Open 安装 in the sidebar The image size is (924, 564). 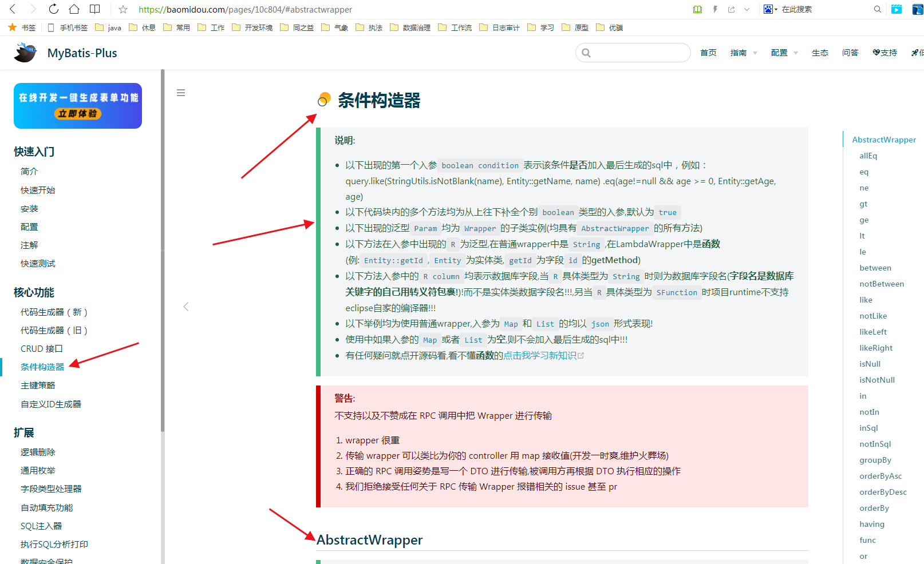(x=29, y=208)
